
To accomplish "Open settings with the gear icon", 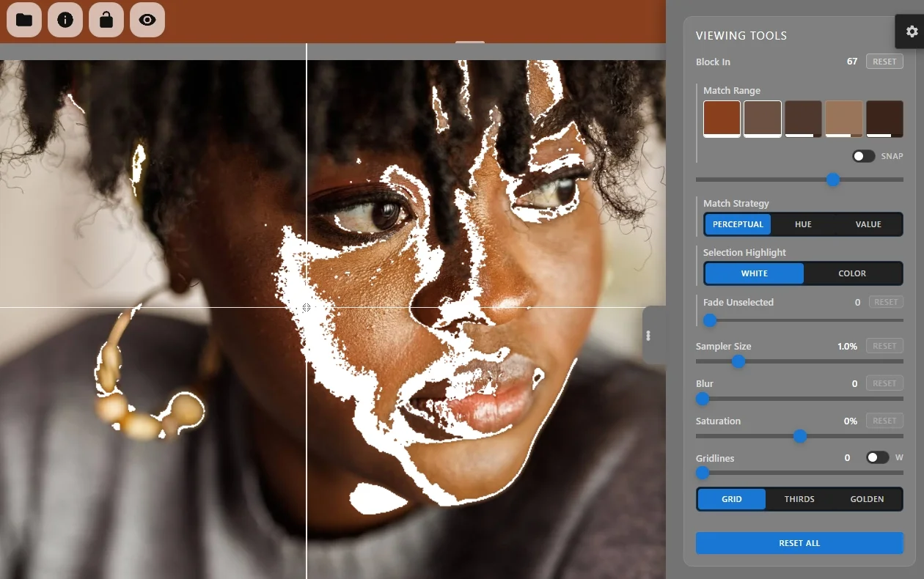I will pyautogui.click(x=911, y=32).
